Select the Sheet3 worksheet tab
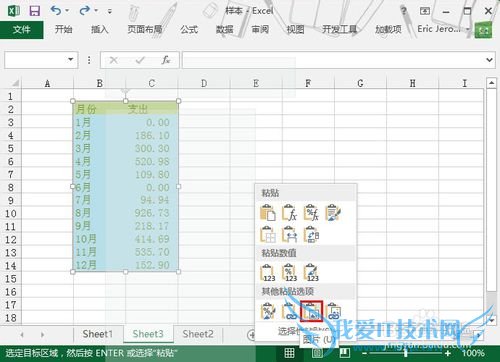The width and height of the screenshot is (500, 362). [148, 334]
